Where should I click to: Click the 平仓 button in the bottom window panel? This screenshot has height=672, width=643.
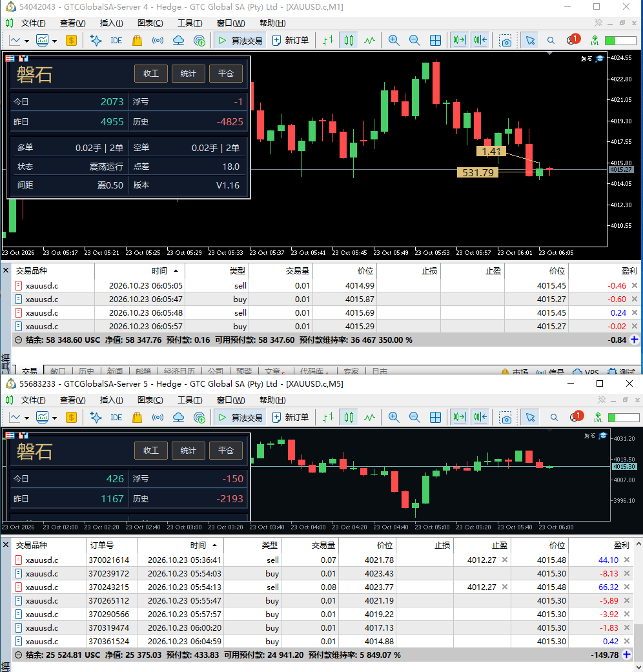tap(225, 451)
